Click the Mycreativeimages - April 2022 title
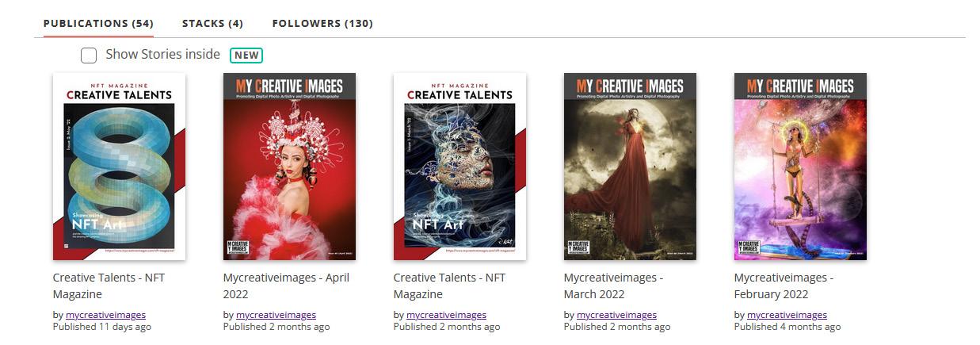This screenshot has height=345, width=980. click(x=286, y=286)
